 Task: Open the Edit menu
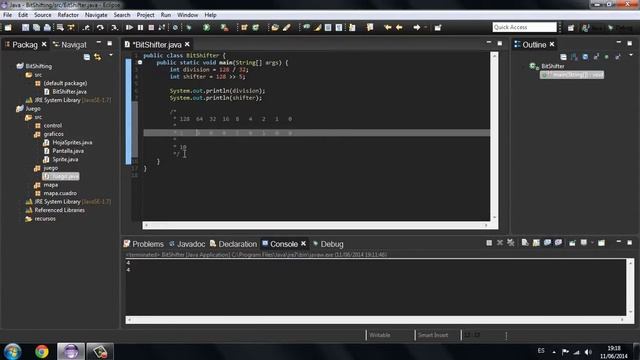point(23,15)
